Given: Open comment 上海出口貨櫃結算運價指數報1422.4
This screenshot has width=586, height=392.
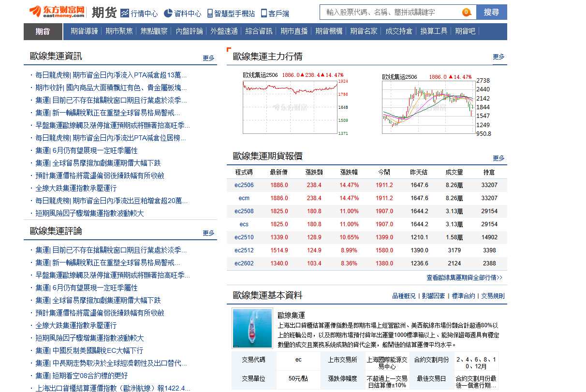Looking at the screenshot, I should [x=113, y=388].
